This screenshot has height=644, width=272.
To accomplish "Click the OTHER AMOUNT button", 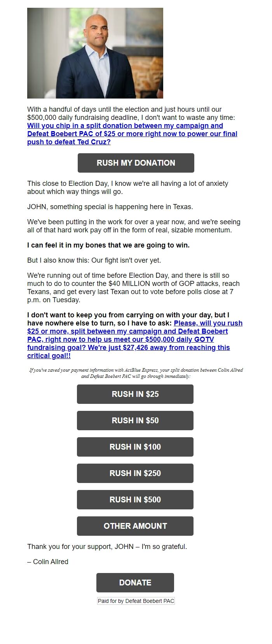I will 135,526.
